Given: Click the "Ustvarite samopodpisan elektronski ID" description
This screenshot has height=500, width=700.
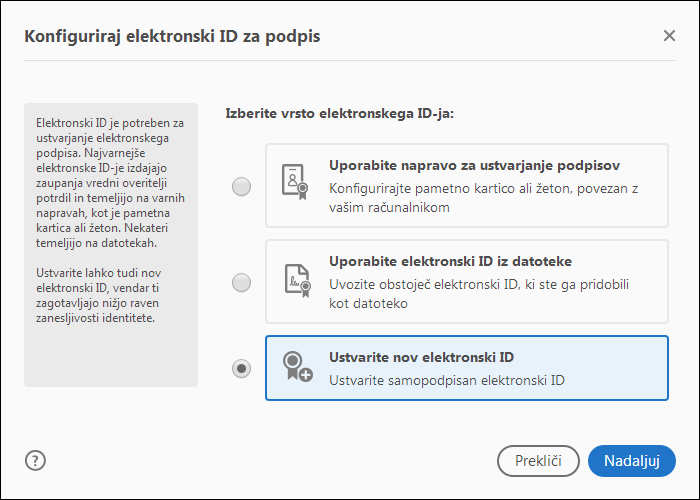Looking at the screenshot, I should [x=448, y=380].
